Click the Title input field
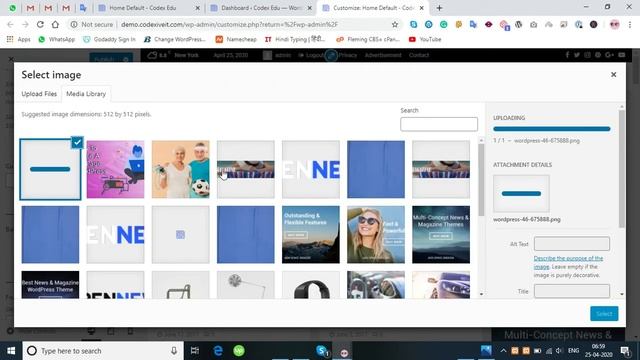The width and height of the screenshot is (640, 360). [571, 291]
